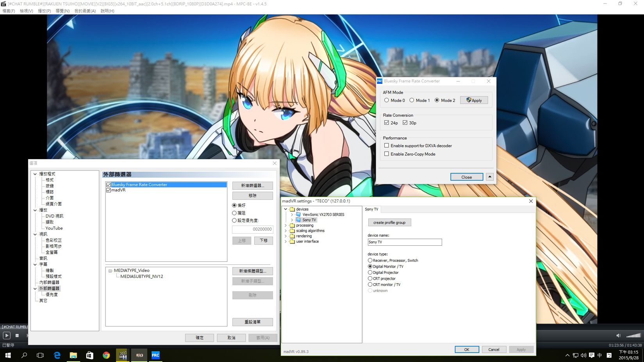Open the Sony TV tab in madVR

coord(371,209)
